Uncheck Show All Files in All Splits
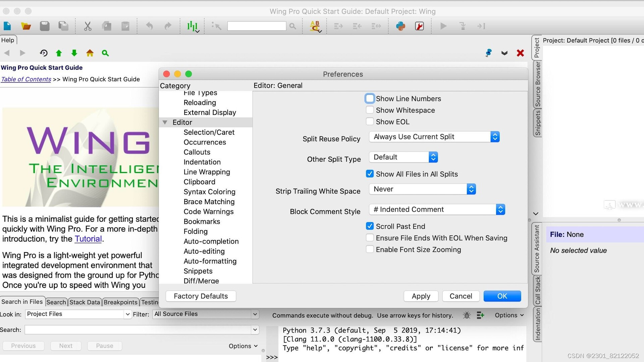The image size is (644, 362). (370, 174)
